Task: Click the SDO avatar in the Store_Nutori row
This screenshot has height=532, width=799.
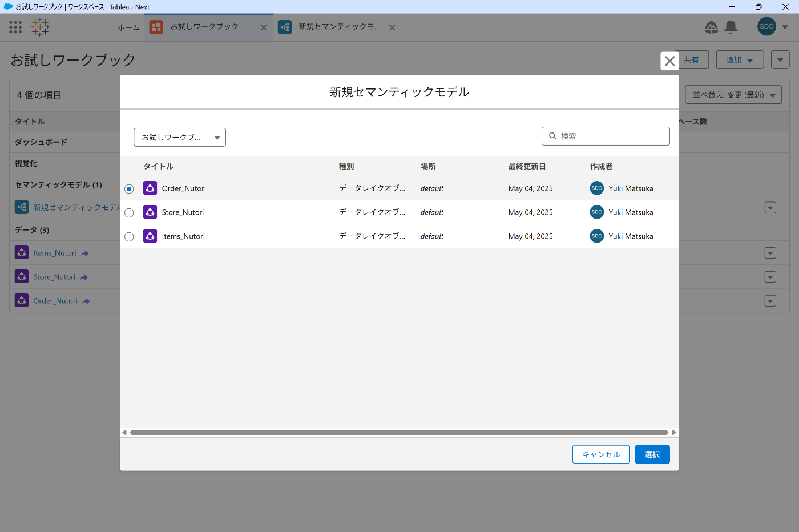Action: tap(597, 212)
